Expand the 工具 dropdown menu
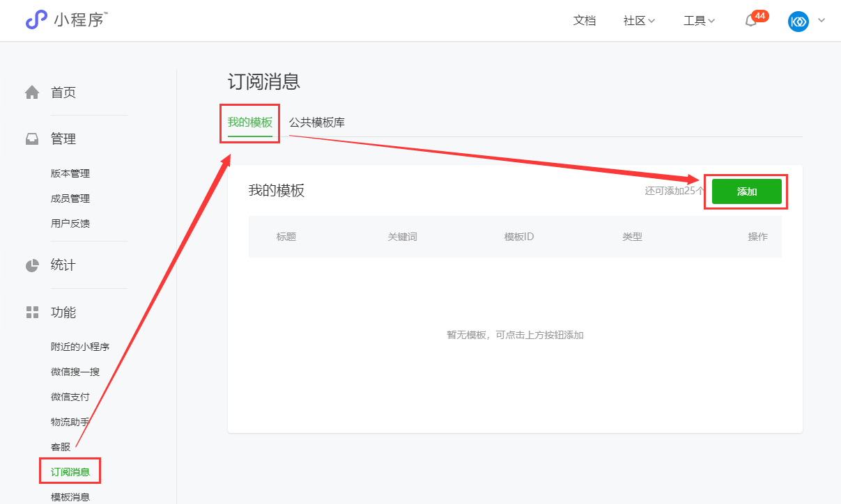This screenshot has width=841, height=504. tap(699, 21)
